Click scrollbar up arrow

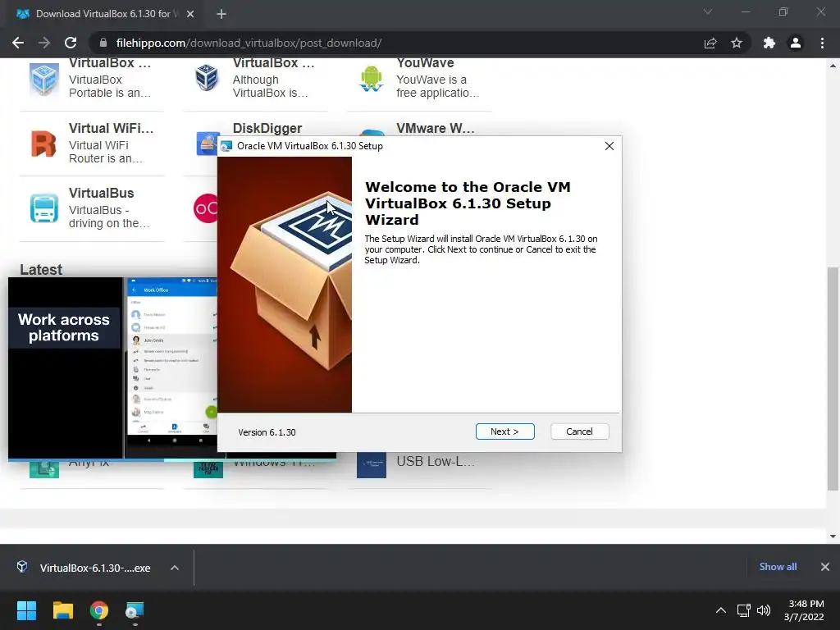[833, 66]
